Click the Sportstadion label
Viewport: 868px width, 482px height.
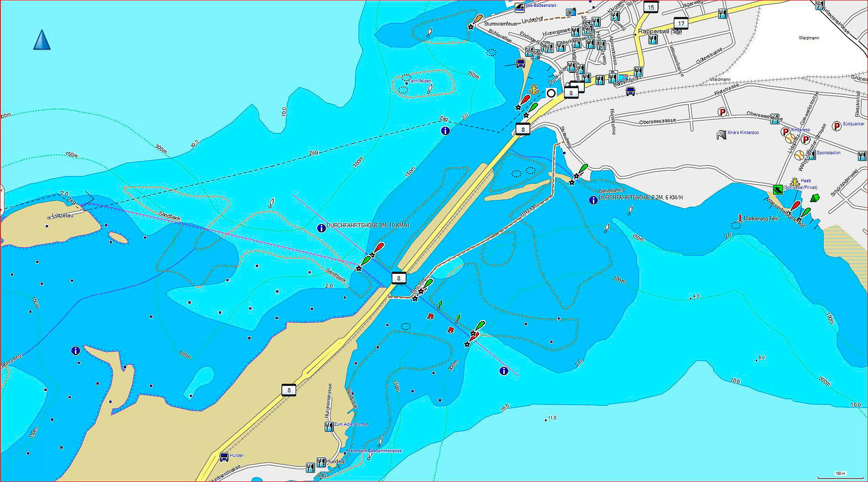[829, 153]
